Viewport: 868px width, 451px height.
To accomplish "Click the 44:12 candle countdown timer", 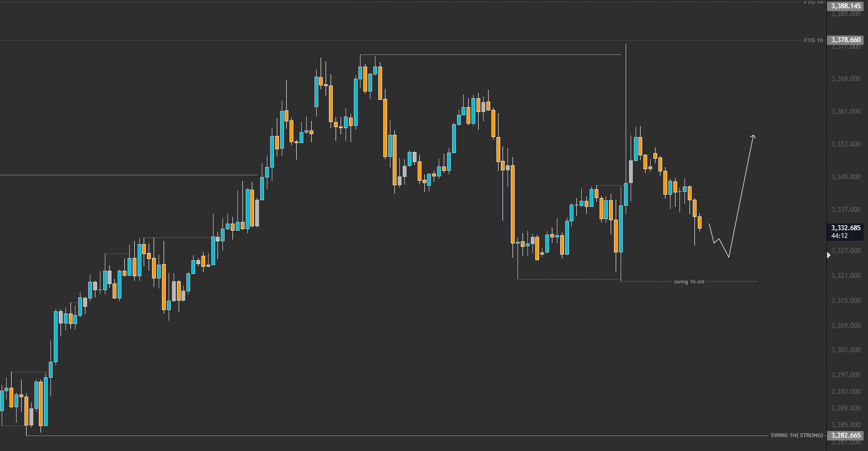I will [x=839, y=236].
